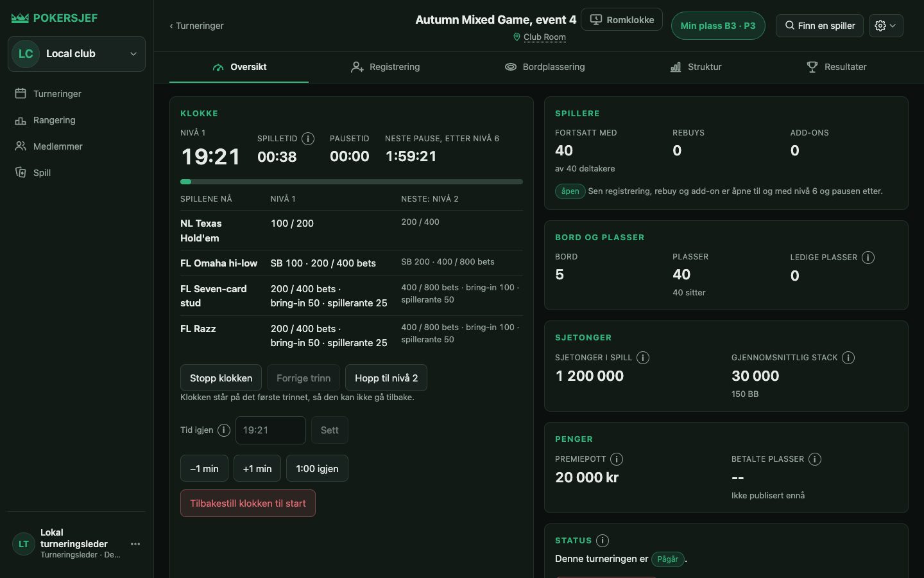Image resolution: width=924 pixels, height=578 pixels.
Task: Click the level progress bar
Action: 352,182
